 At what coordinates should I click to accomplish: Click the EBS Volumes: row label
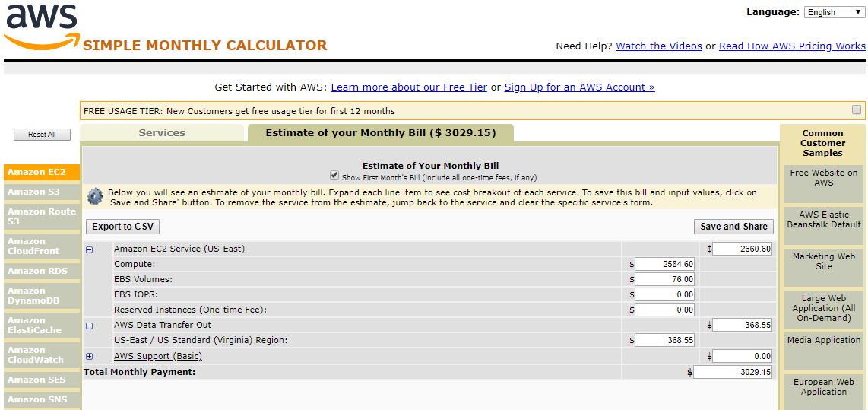click(x=144, y=279)
